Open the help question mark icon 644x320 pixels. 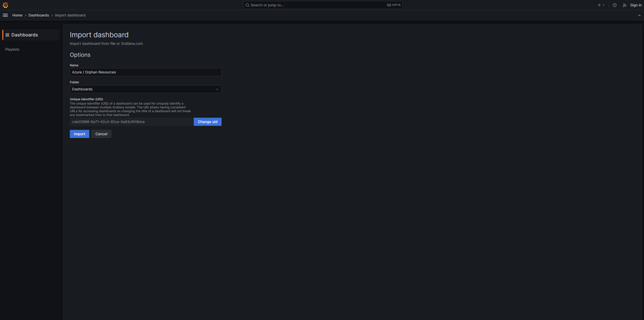pos(614,5)
